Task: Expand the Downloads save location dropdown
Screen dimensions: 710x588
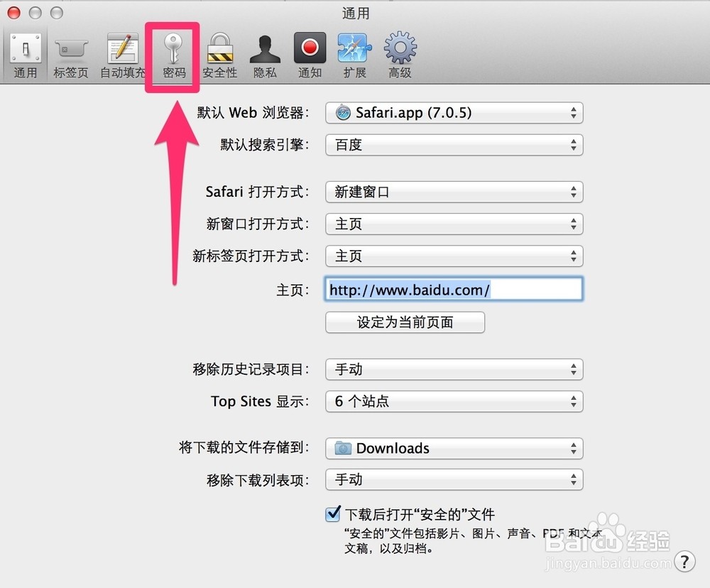Action: [454, 449]
